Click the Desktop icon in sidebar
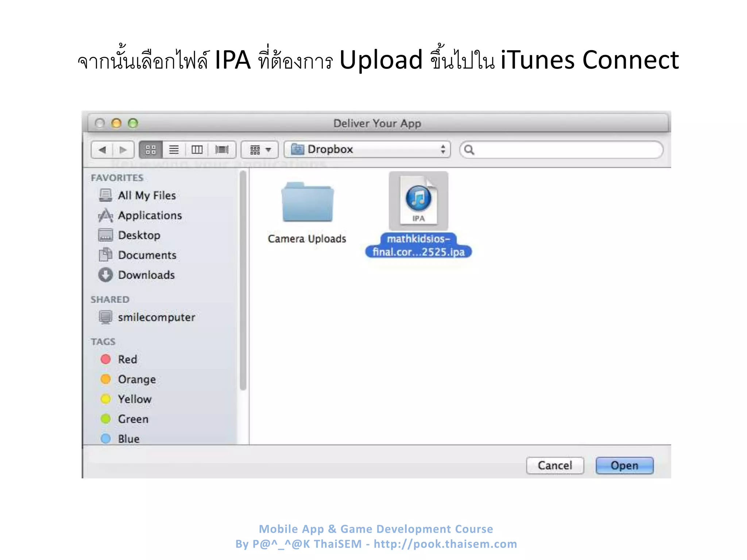The image size is (747, 560). pos(105,235)
